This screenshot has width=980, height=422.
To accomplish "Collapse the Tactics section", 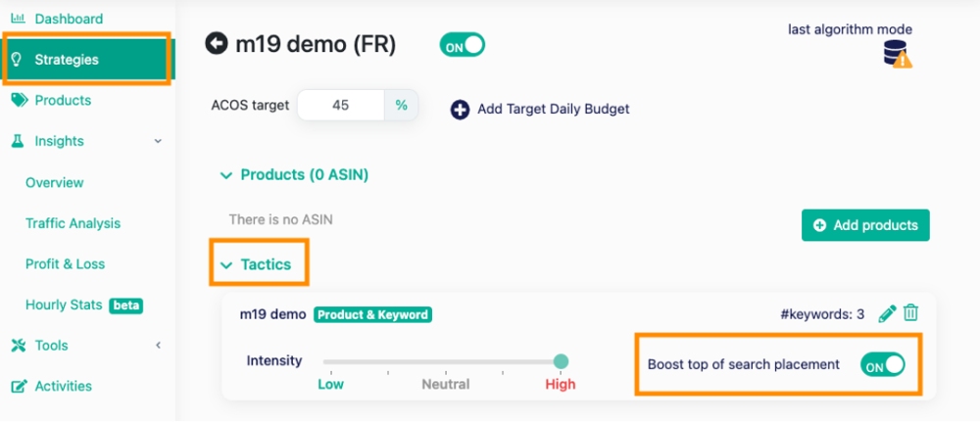I will coord(227,264).
